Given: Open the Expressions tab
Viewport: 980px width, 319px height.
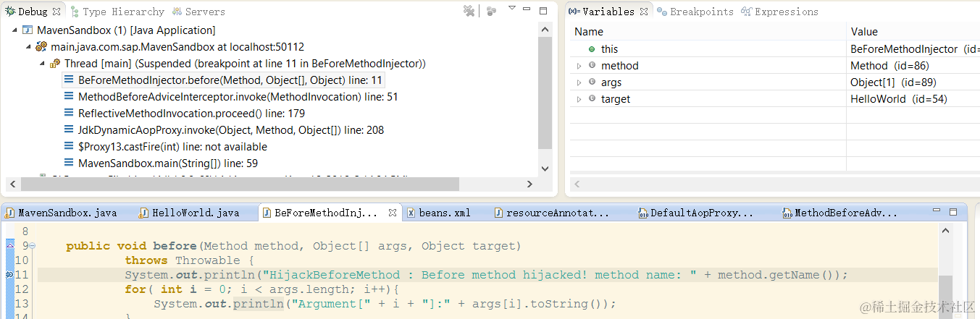Looking at the screenshot, I should 779,12.
